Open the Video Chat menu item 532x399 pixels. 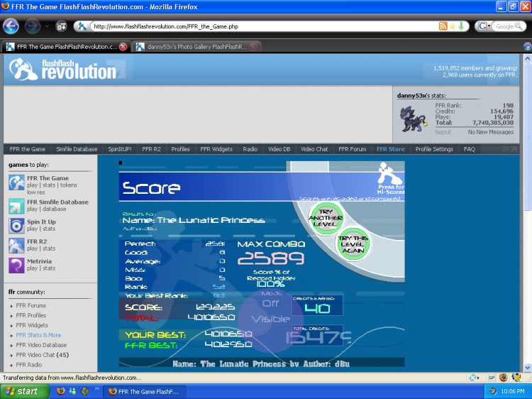point(314,149)
